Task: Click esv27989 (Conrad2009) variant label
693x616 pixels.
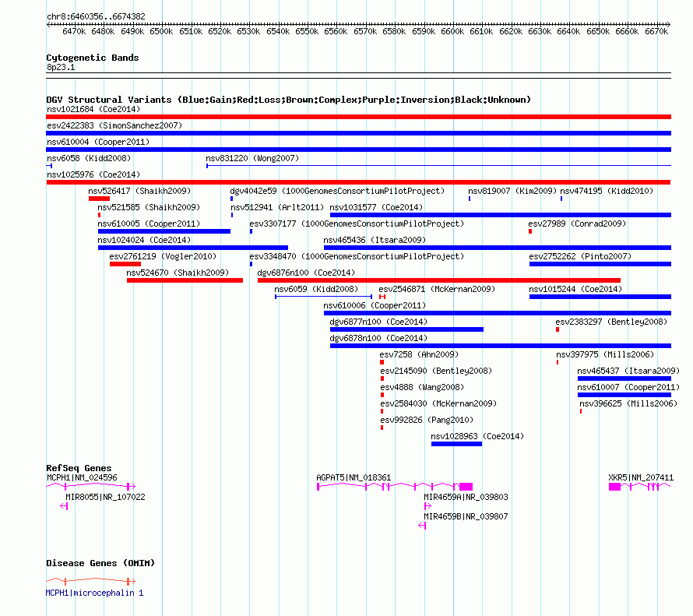Action: [577, 224]
